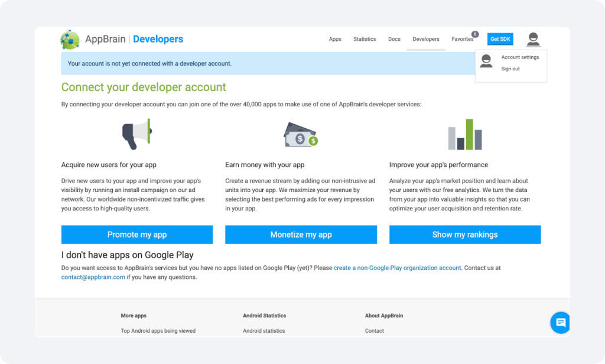Select the Developers tab in the navigation

point(426,39)
